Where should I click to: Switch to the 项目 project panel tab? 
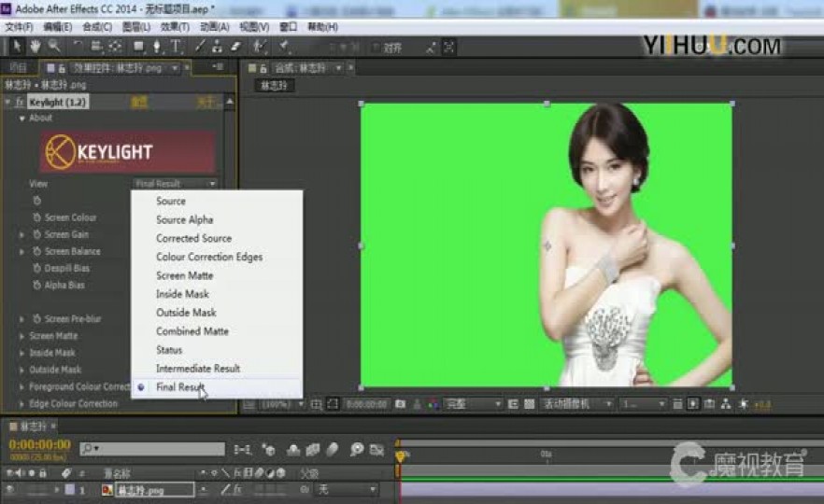(x=18, y=68)
